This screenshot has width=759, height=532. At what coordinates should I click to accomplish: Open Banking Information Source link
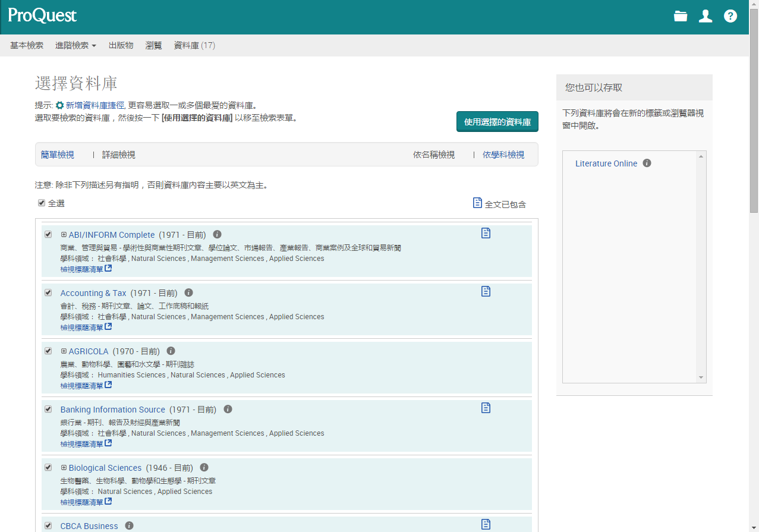113,410
